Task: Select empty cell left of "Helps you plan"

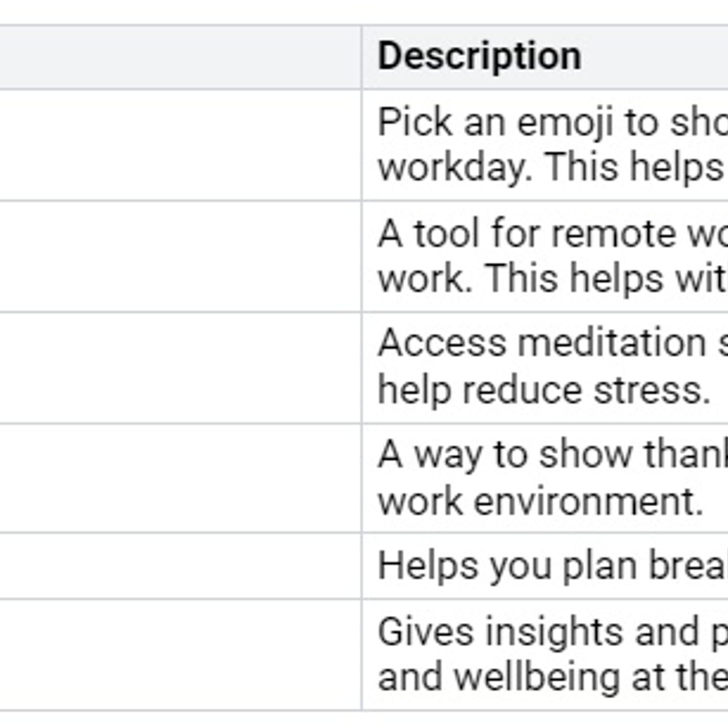Action: pyautogui.click(x=180, y=566)
